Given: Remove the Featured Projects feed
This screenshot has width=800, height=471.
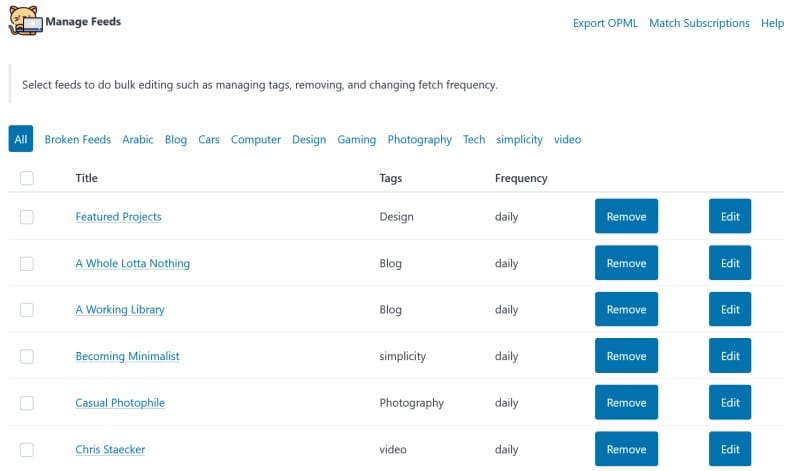Looking at the screenshot, I should (626, 217).
